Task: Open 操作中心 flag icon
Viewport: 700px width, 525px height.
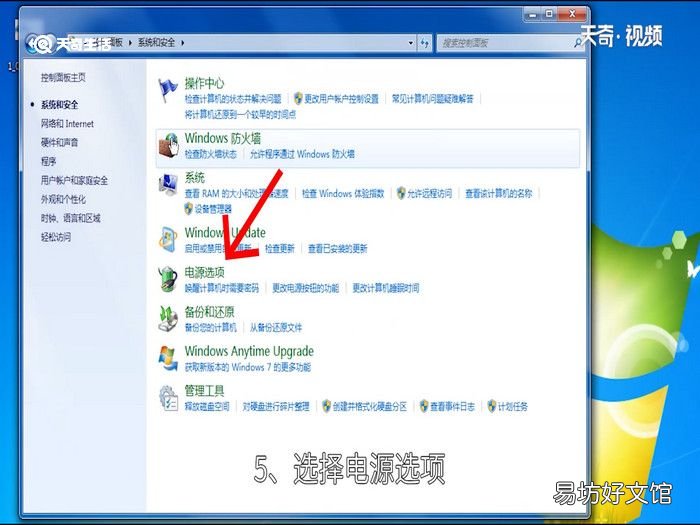Action: (x=168, y=90)
